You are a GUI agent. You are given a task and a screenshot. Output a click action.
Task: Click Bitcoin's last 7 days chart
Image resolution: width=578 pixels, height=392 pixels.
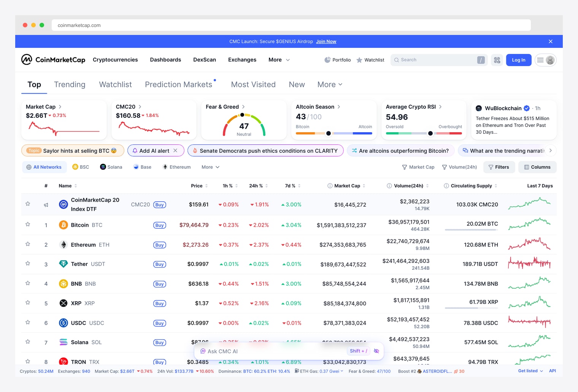[x=530, y=224]
